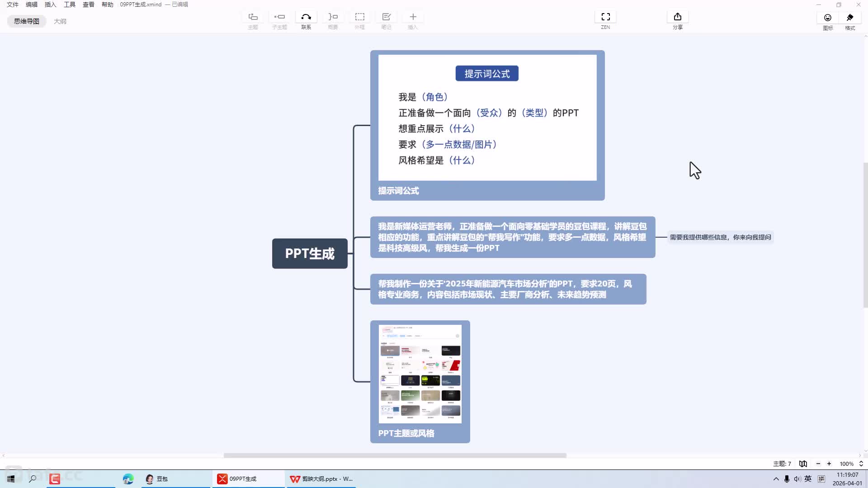Toggle the 拼 IME mode indicator

[x=821, y=479]
